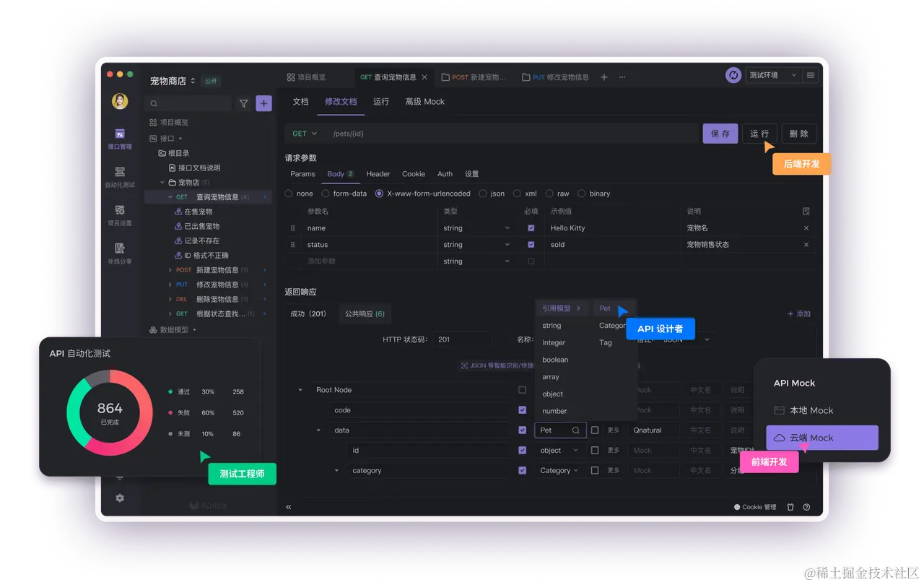Select the 自动化测试 sidebar icon
This screenshot has width=924, height=585.
pos(120,177)
